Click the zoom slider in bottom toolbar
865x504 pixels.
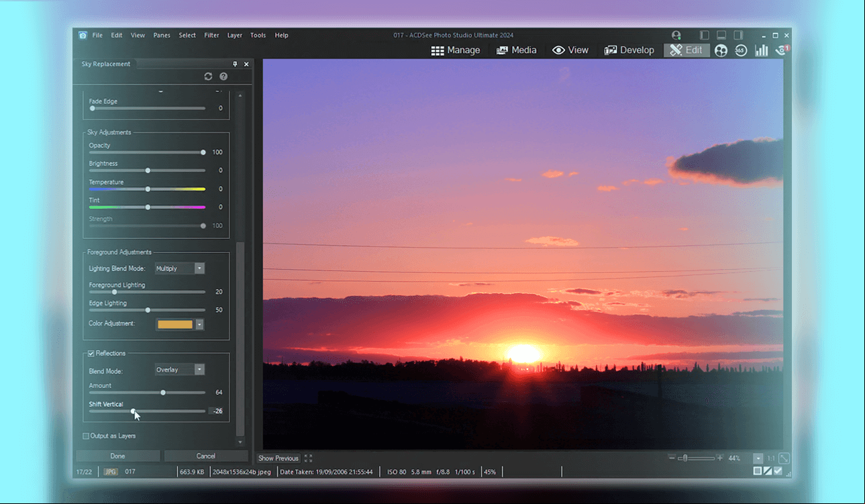pyautogui.click(x=696, y=458)
